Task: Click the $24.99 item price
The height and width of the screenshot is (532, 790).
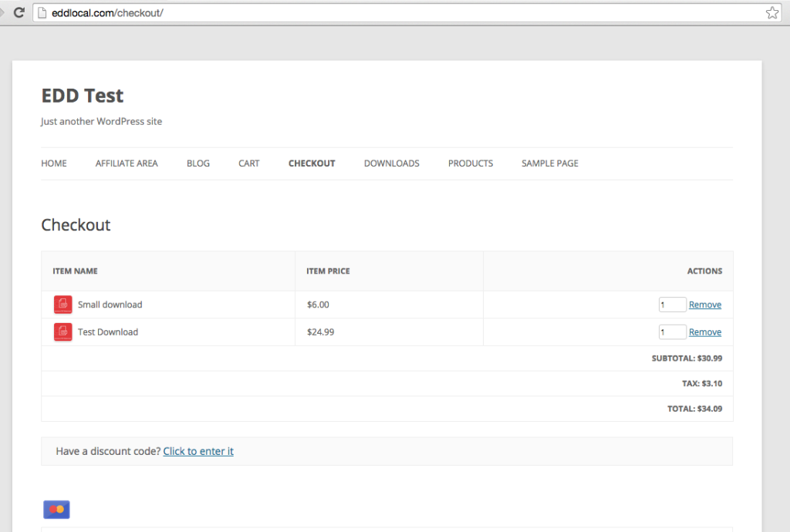Action: [320, 332]
